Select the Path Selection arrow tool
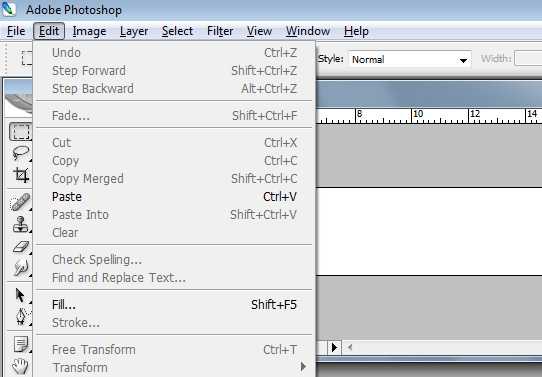The width and height of the screenshot is (542, 377). coord(20,295)
